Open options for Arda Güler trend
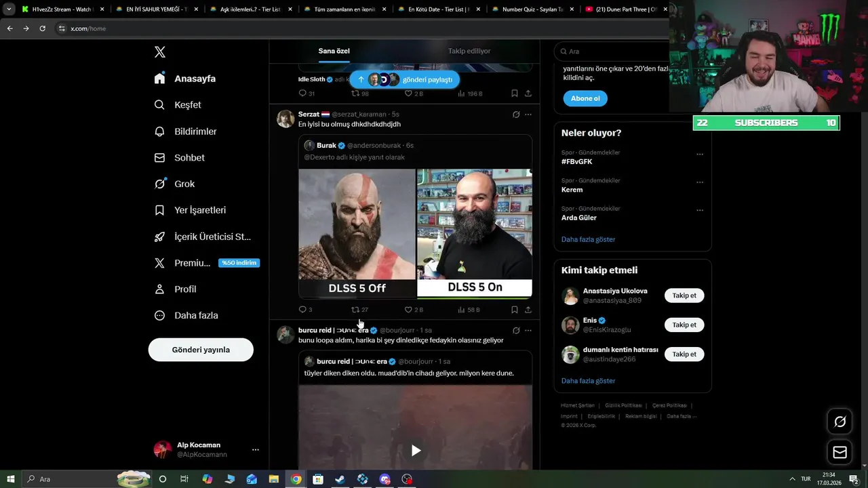 pos(700,210)
